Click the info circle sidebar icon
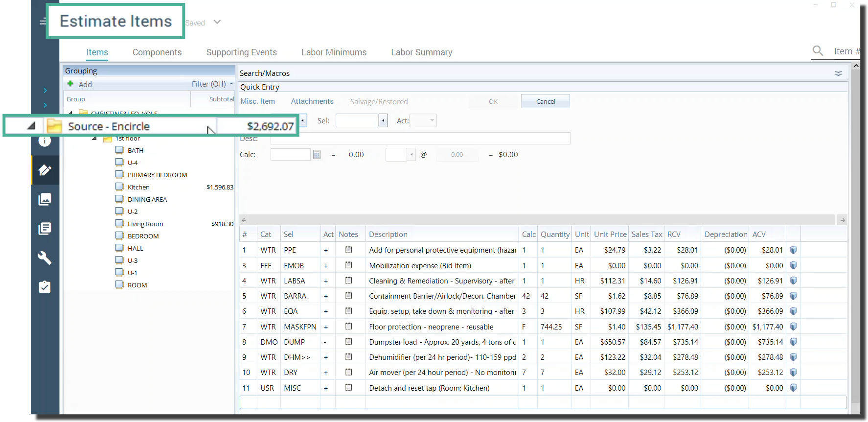Image resolution: width=868 pixels, height=422 pixels. (45, 141)
